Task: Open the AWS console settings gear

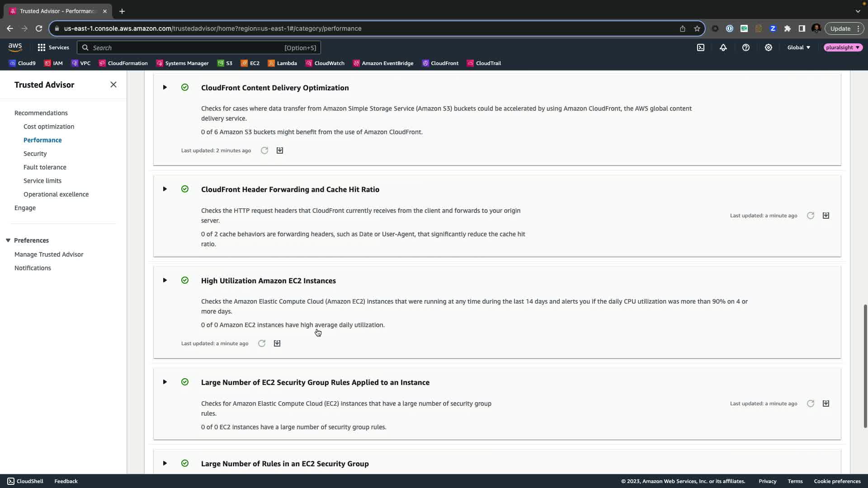Action: point(769,47)
